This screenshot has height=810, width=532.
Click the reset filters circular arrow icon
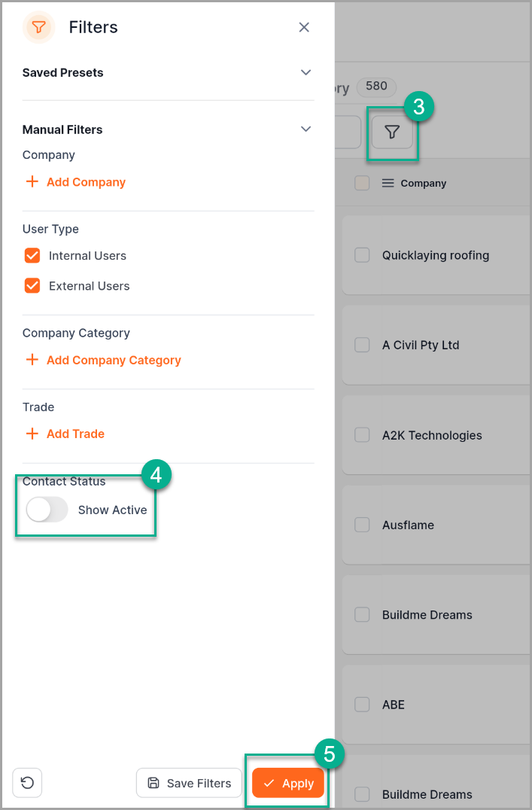tap(27, 783)
